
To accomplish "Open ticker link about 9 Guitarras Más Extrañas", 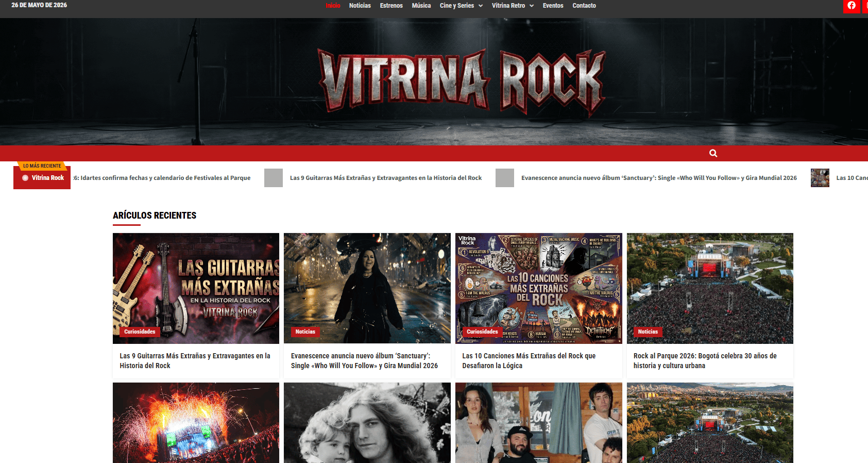I will tap(386, 178).
